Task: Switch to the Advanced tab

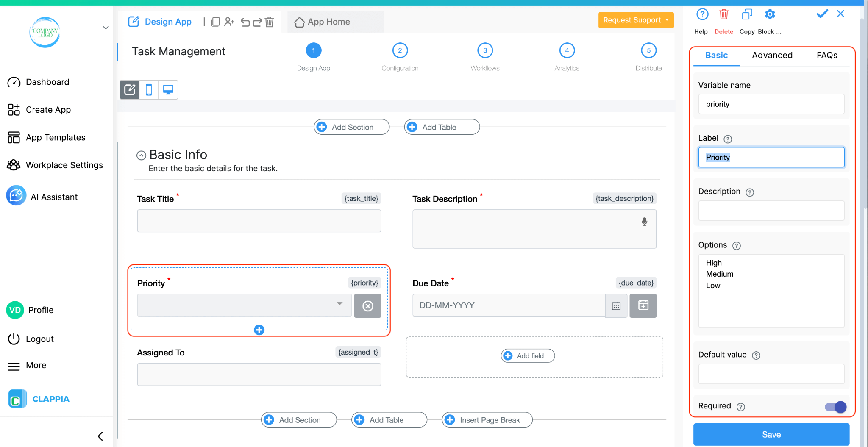Action: pyautogui.click(x=772, y=55)
